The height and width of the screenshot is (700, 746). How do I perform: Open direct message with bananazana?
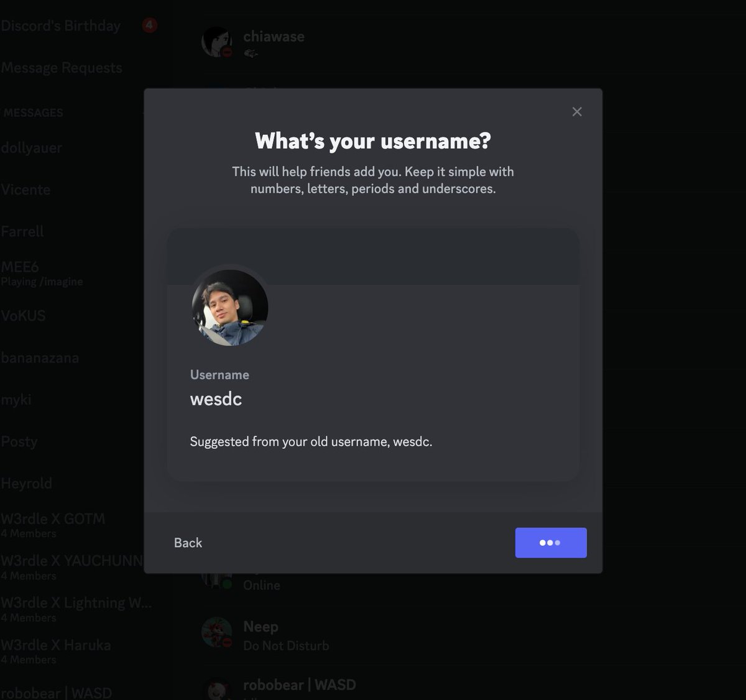[40, 357]
